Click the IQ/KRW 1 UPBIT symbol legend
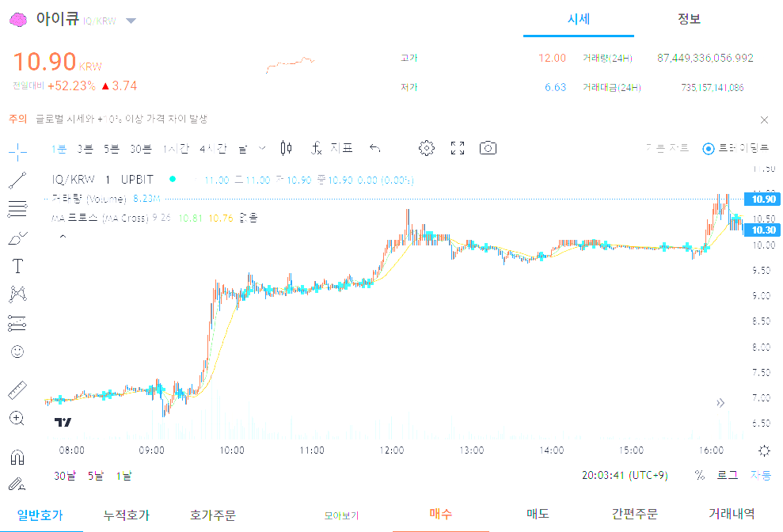783x532 pixels. click(x=102, y=180)
